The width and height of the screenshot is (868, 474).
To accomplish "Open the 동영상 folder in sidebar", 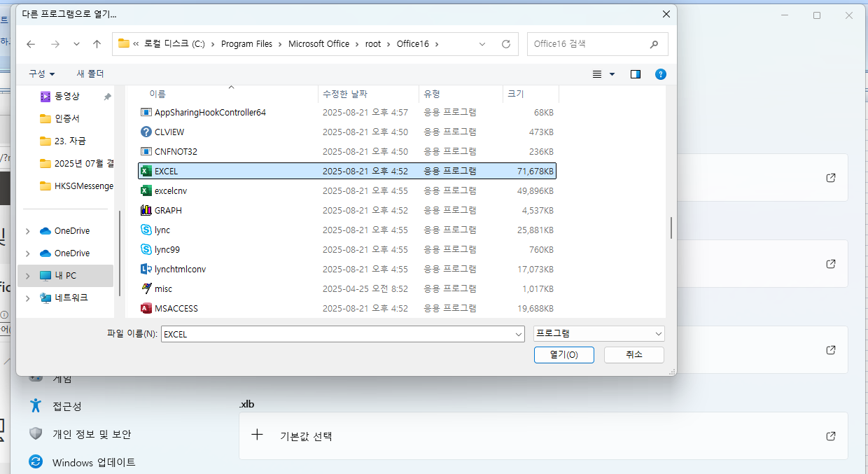I will coord(66,97).
